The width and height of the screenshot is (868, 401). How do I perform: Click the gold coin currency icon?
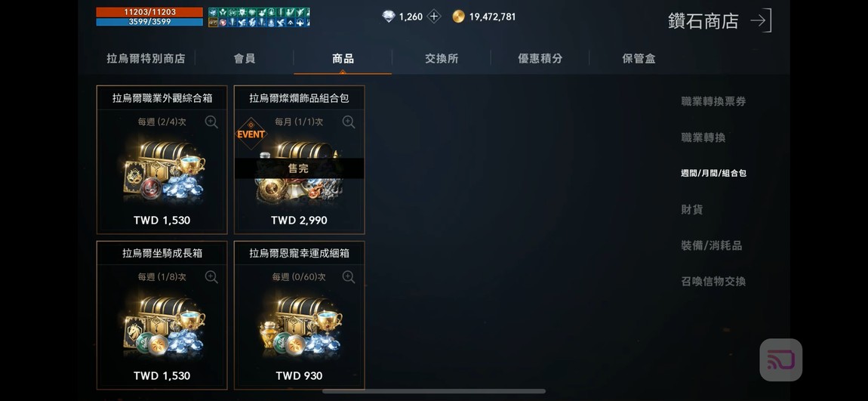[458, 17]
